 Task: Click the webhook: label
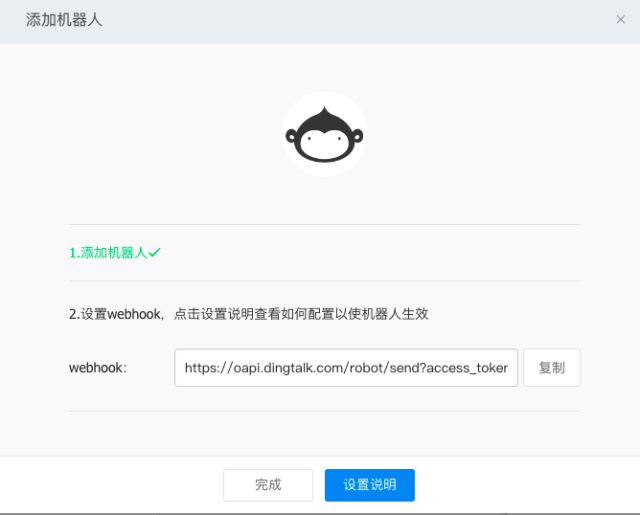coord(98,368)
